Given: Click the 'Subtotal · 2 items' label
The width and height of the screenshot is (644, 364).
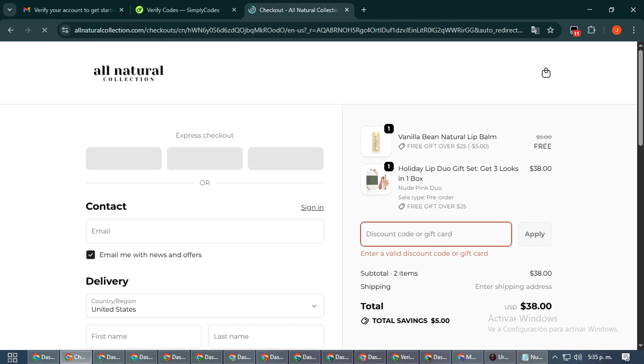Looking at the screenshot, I should coord(389,273).
